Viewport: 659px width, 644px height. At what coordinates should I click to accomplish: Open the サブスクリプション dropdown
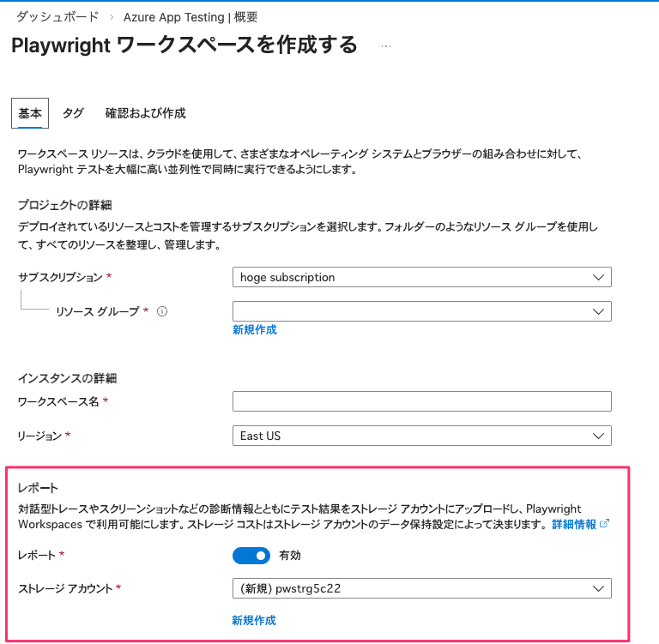click(x=422, y=277)
